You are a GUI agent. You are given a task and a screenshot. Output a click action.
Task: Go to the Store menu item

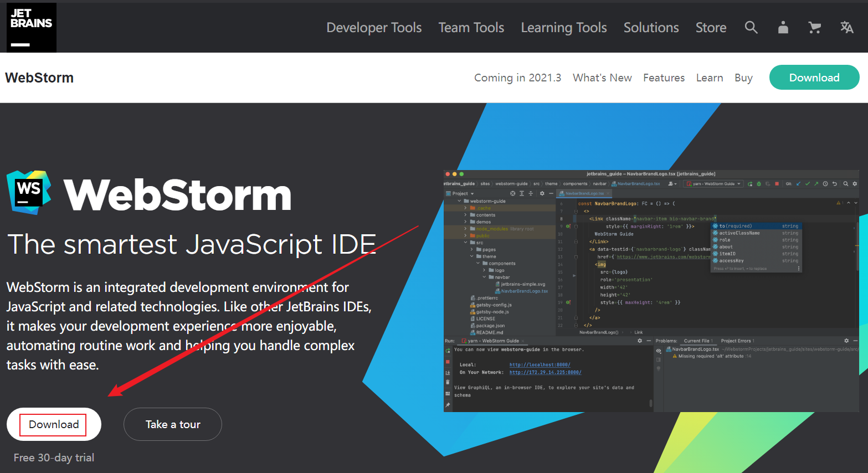point(711,28)
